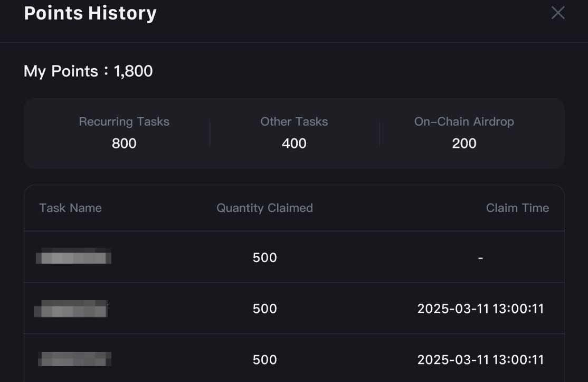Screen dimensions: 588x382
Task: Click the 500 quantity in the second row
Action: (264, 309)
